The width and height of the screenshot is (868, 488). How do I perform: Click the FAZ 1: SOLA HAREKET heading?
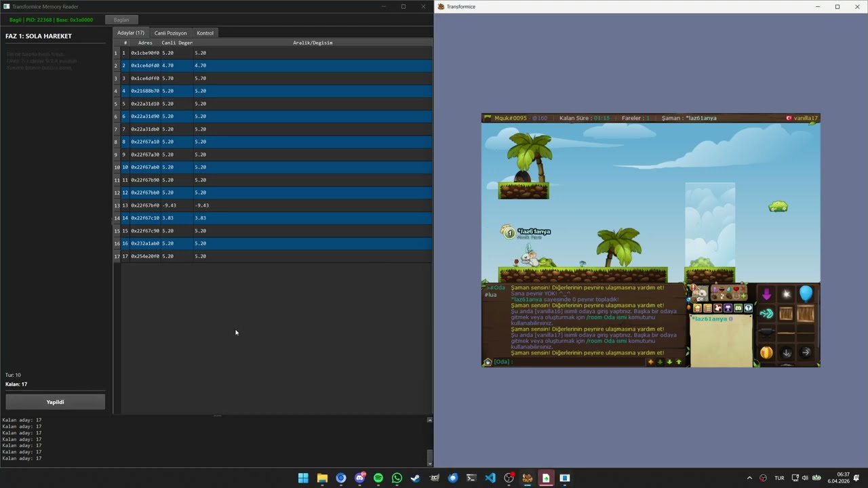pyautogui.click(x=39, y=36)
